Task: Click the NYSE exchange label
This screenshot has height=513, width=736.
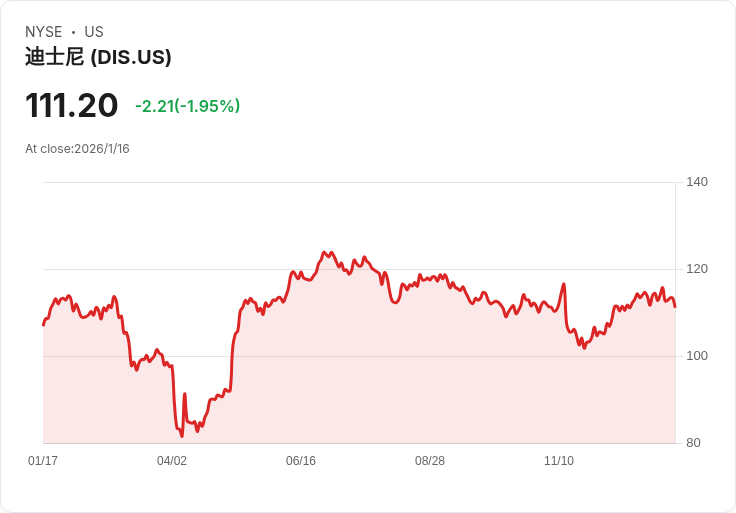Action: click(44, 32)
